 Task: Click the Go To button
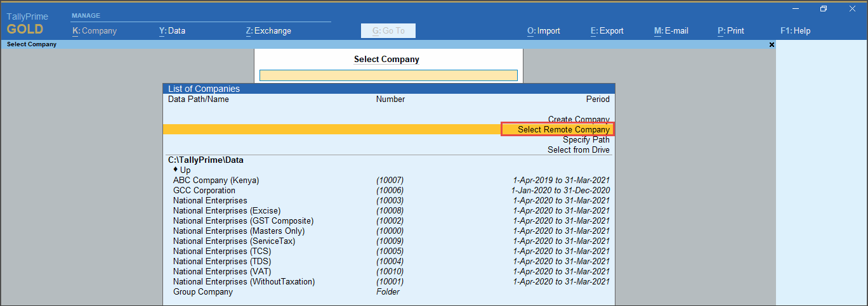point(388,30)
